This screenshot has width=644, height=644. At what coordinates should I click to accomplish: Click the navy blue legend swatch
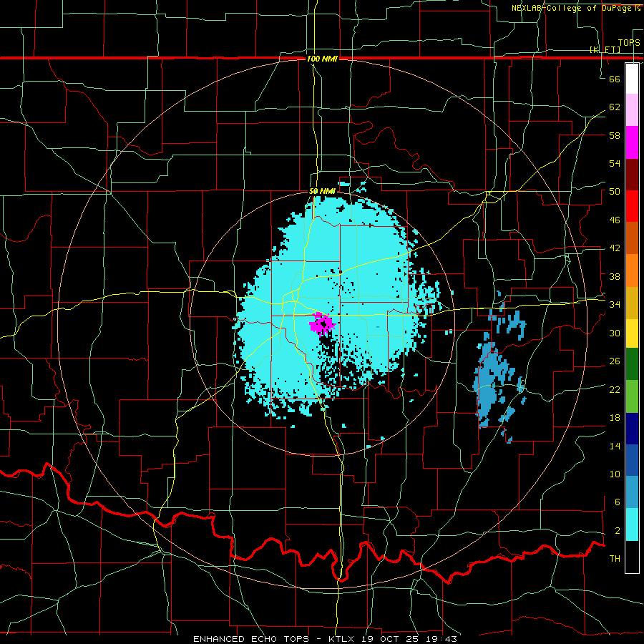(x=632, y=429)
